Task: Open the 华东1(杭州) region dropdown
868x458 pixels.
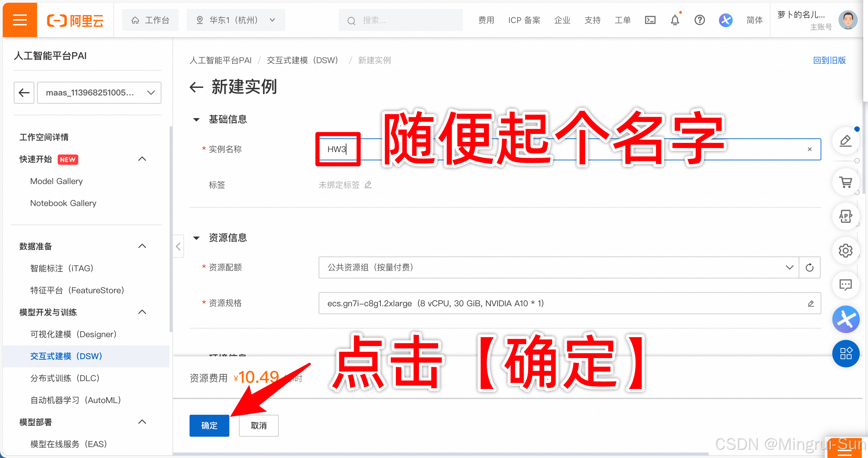Action: (236, 20)
